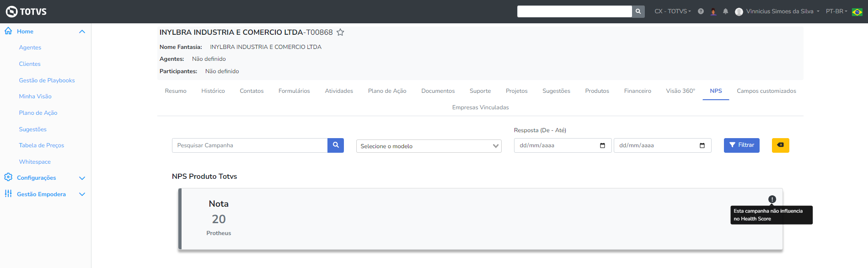Viewport: 868px width, 268px height.
Task: Open Tabela de Preços in sidebar
Action: tap(42, 145)
